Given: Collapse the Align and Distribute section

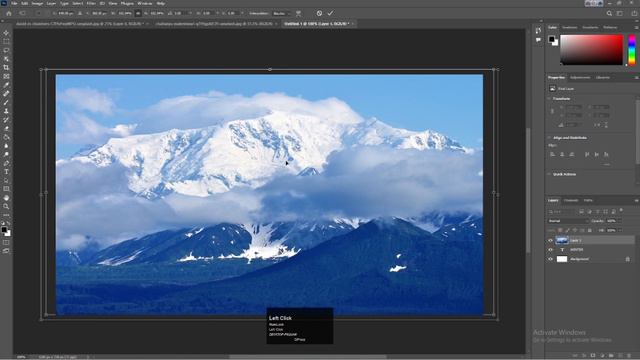Looking at the screenshot, I should click(549, 138).
